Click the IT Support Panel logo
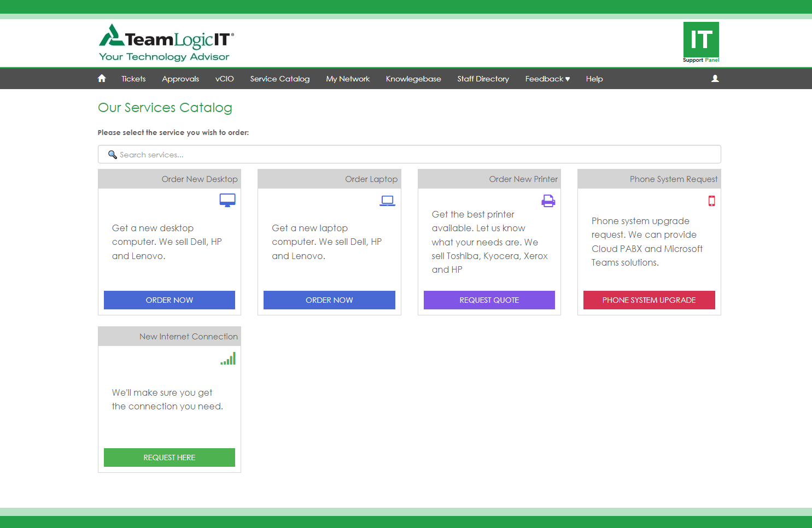 click(701, 42)
